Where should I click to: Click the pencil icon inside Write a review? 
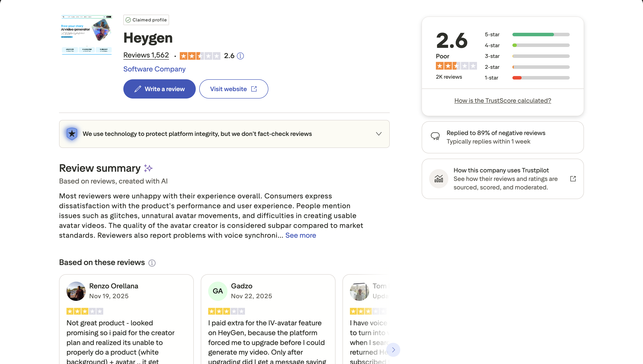point(138,89)
